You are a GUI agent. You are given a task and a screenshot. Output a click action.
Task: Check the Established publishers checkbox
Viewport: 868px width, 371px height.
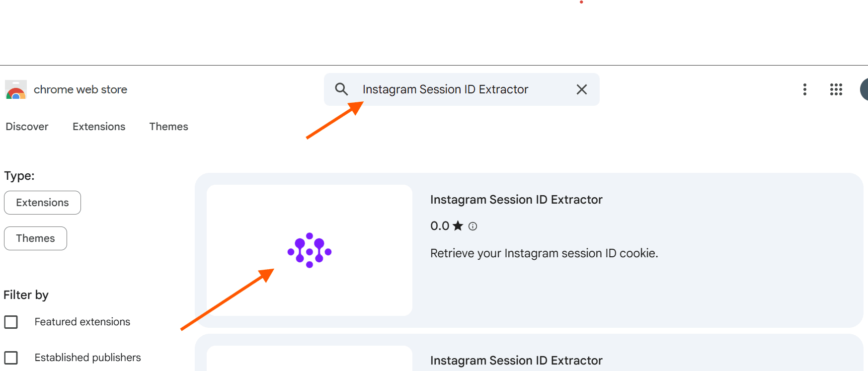click(x=11, y=358)
